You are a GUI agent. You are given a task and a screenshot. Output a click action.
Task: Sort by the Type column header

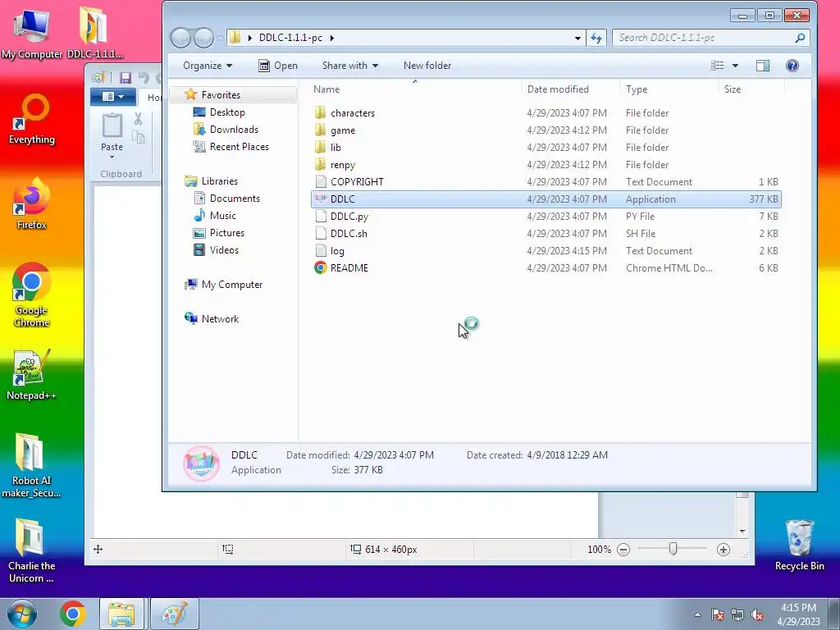point(669,89)
